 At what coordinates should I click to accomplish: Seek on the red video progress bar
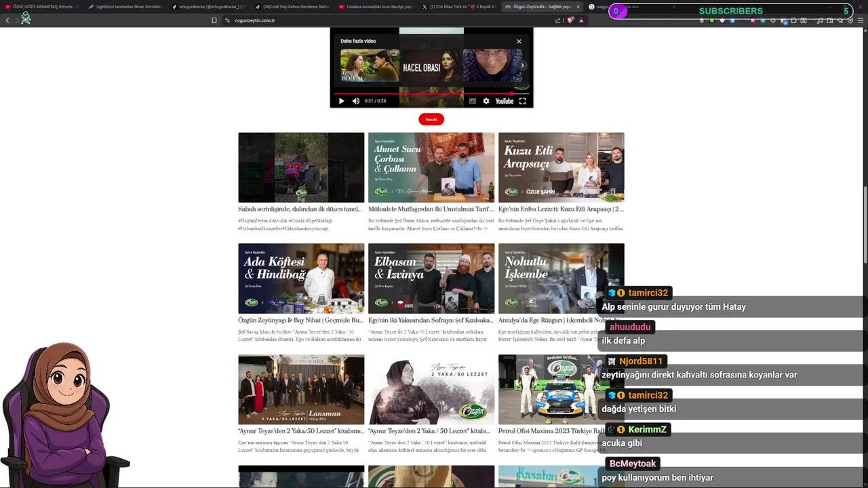431,94
